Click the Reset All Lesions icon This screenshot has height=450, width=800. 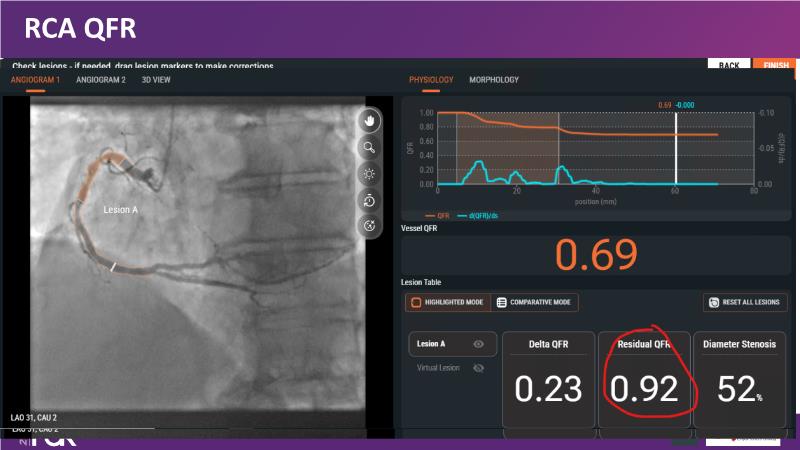click(x=714, y=302)
